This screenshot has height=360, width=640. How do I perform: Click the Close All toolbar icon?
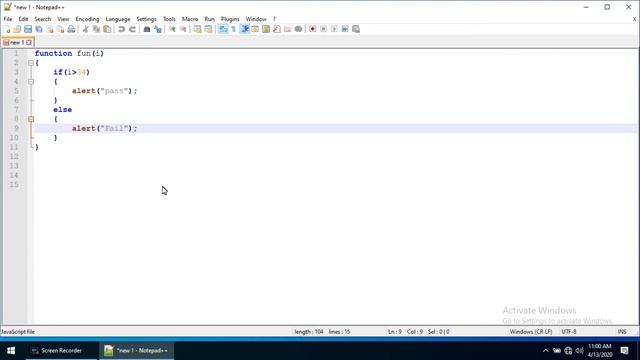60,29
